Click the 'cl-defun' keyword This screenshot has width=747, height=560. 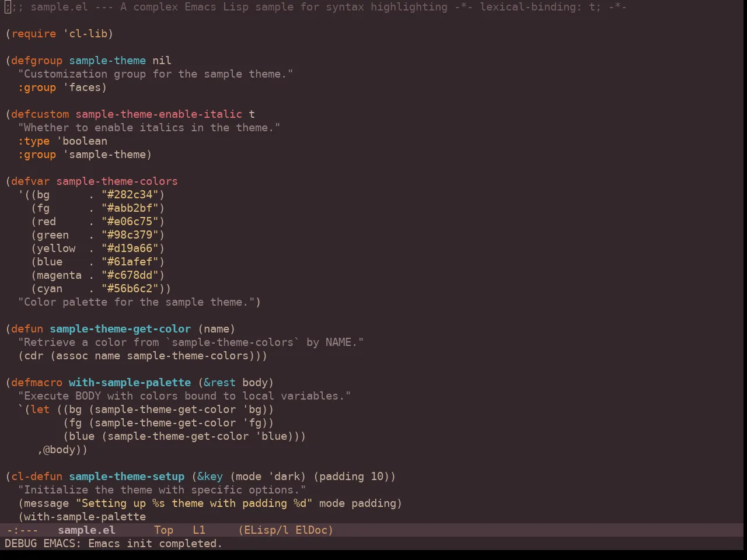coord(37,477)
